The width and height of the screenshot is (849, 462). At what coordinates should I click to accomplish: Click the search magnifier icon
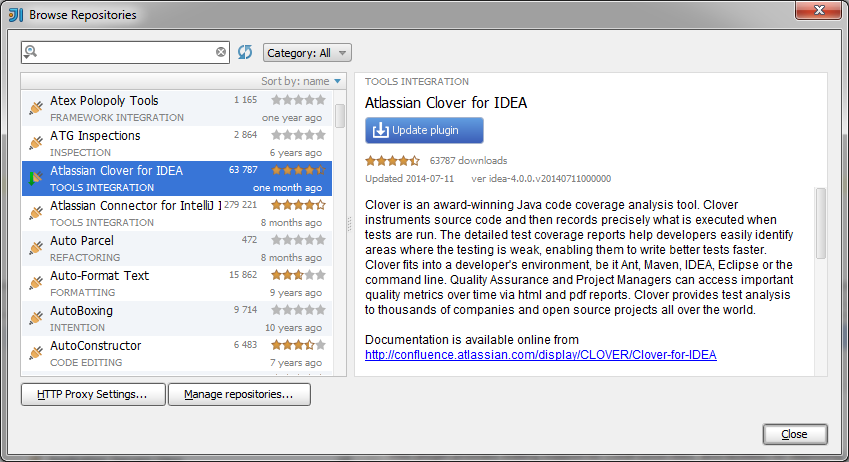tap(30, 52)
